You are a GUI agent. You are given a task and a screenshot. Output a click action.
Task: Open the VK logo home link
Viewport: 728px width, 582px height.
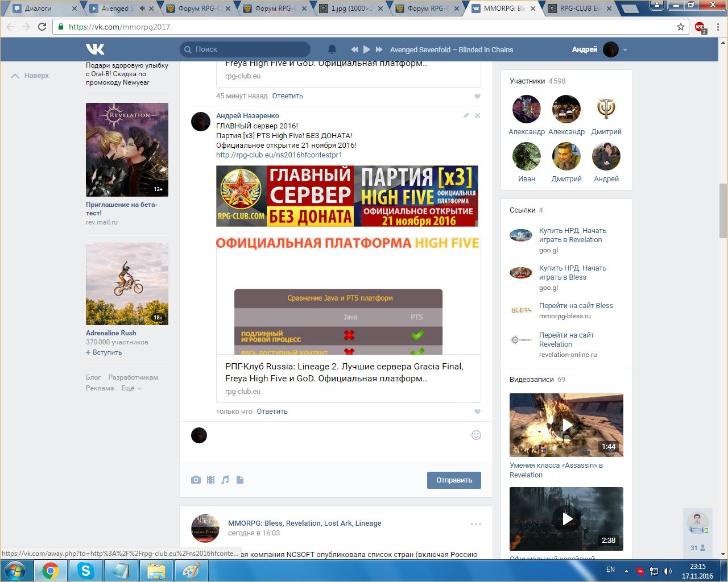click(95, 49)
